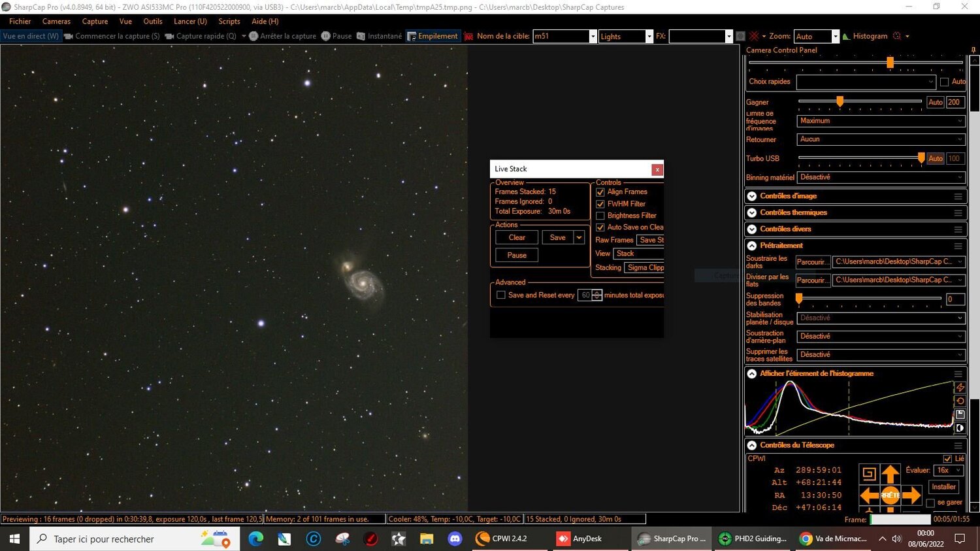
Task: Slew telescope right with the right arrow
Action: pos(912,495)
